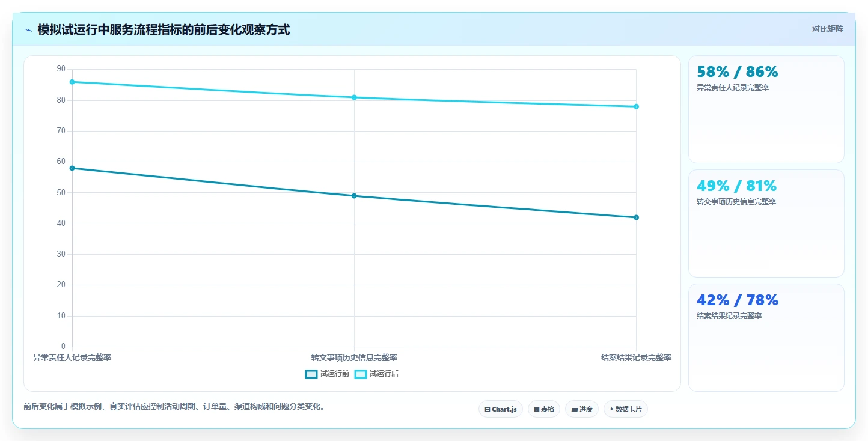Click the 异常责任人记录完整率 card caption

(x=733, y=88)
